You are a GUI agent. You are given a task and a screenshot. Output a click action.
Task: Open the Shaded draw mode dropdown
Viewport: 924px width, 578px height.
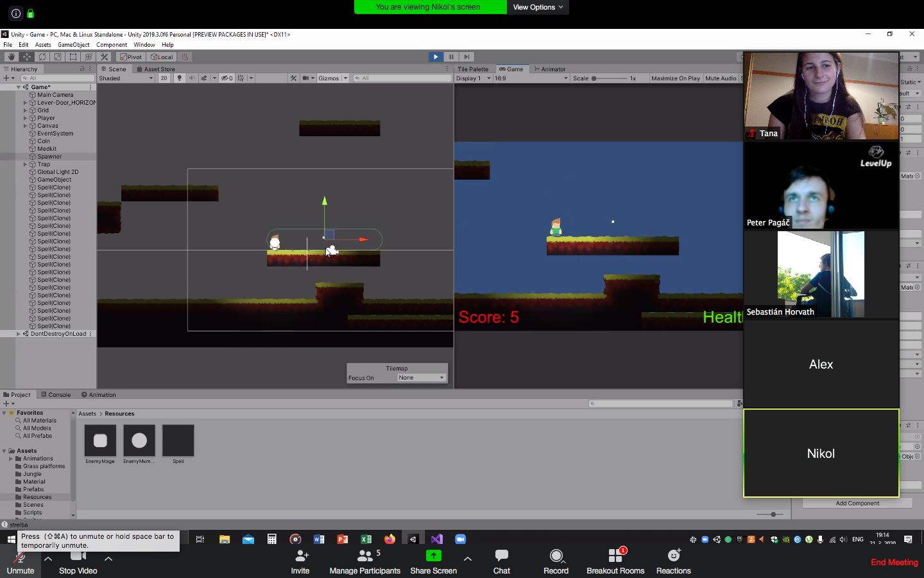click(126, 78)
